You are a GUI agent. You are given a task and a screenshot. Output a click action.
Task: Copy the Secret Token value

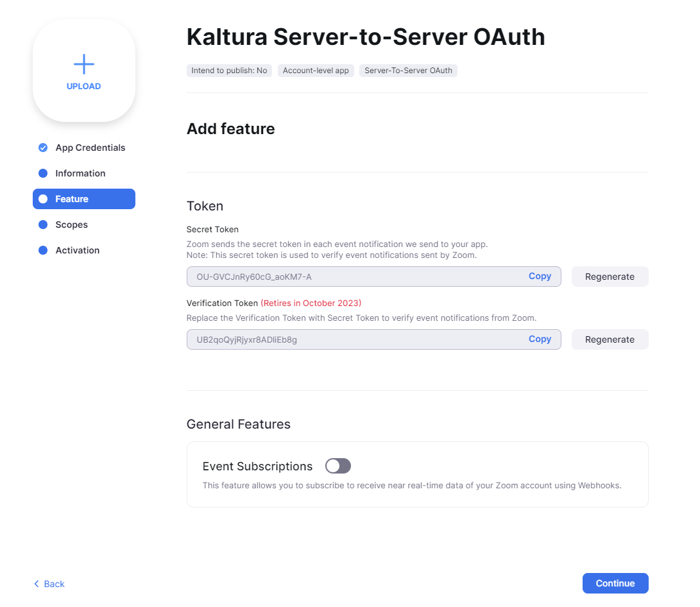pos(540,277)
